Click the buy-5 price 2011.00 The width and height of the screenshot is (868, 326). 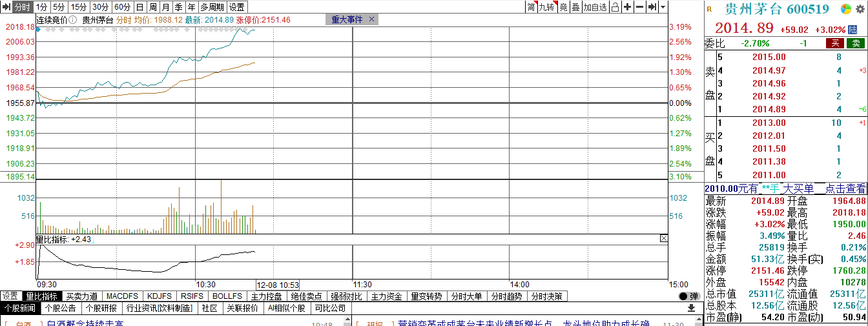click(x=769, y=175)
